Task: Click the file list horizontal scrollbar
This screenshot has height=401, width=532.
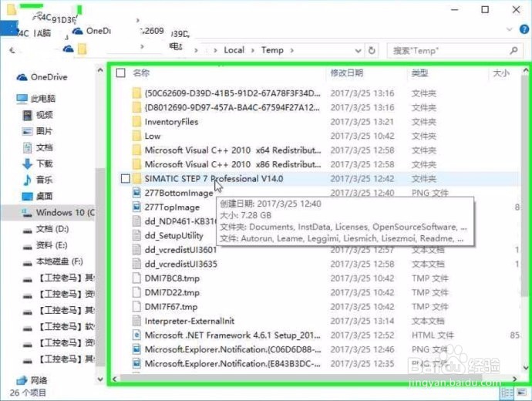Action: coord(300,379)
